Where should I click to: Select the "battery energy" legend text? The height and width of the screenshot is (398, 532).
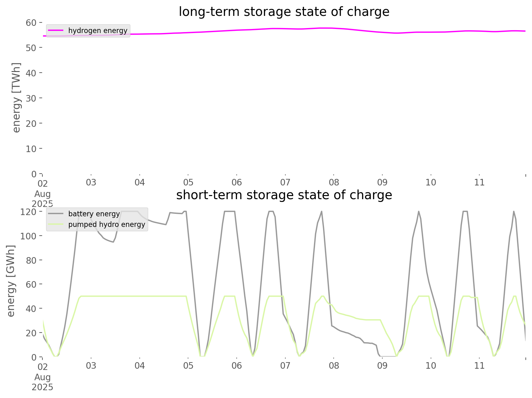click(94, 214)
